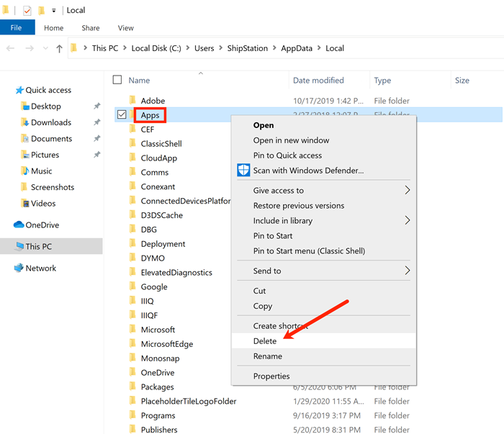Screen dimensions: 504x434
Task: Sort by Date modified column header
Action: click(x=318, y=81)
